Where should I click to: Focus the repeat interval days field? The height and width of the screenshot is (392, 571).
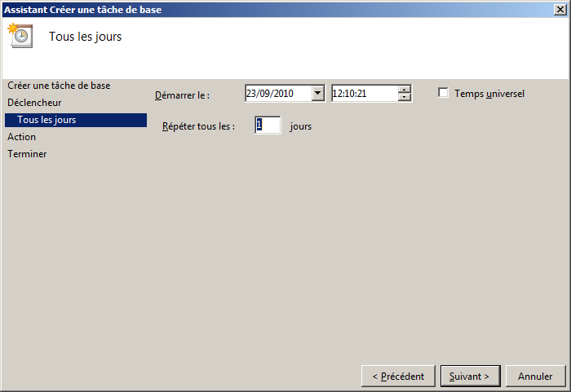click(x=268, y=126)
